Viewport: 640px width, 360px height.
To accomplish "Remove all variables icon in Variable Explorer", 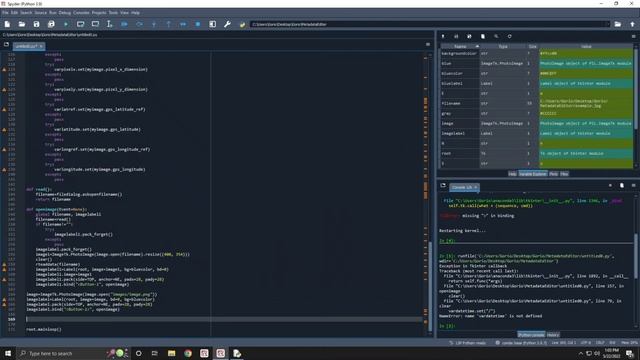I will (483, 36).
